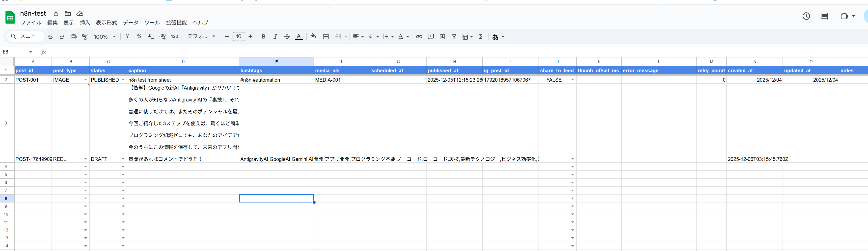Open the zoom 100% dropdown

click(105, 37)
